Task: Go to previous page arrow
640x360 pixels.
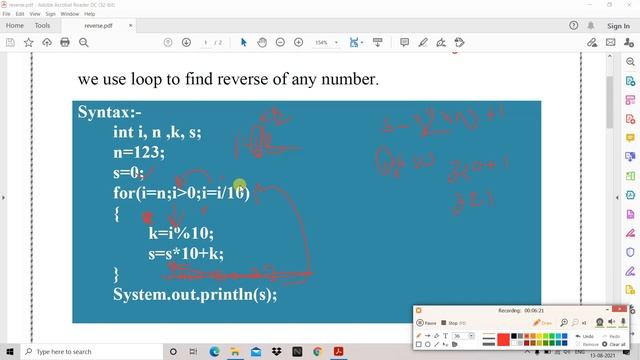Action: click(x=168, y=42)
